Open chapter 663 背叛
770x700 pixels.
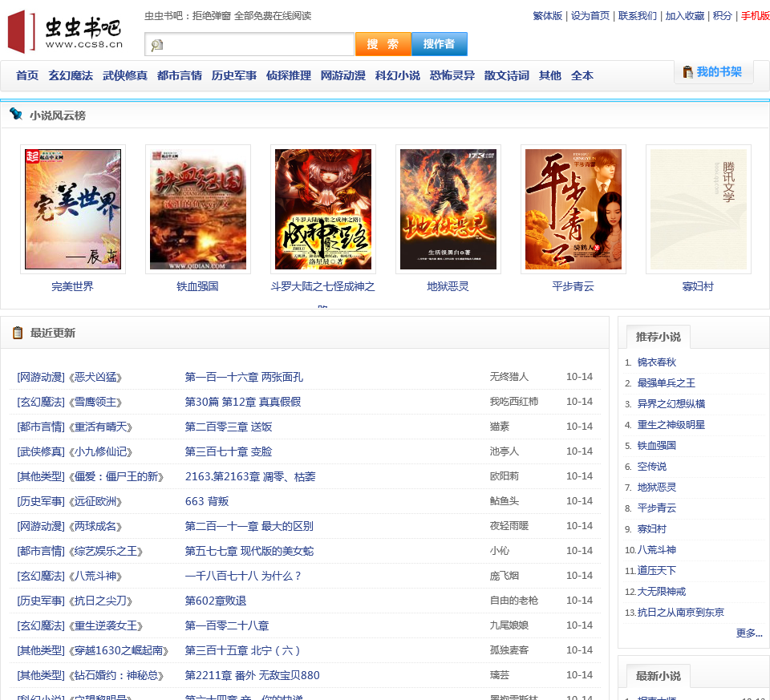pos(207,501)
